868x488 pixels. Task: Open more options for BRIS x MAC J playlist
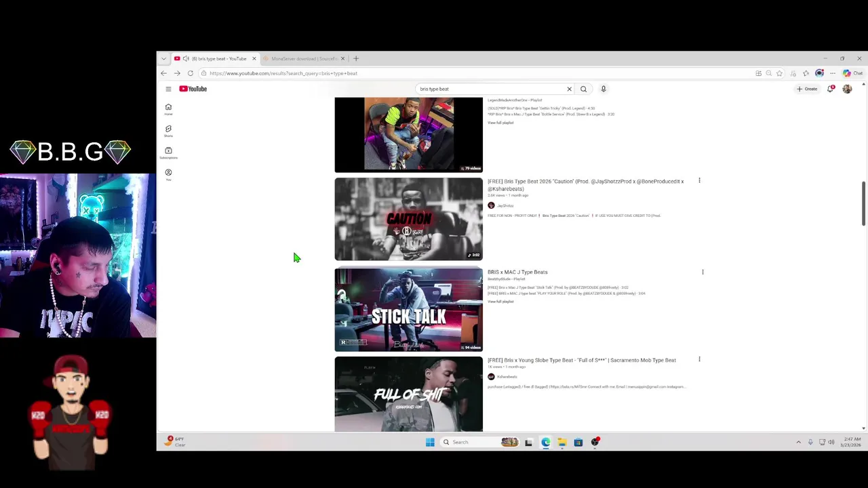[x=703, y=272]
